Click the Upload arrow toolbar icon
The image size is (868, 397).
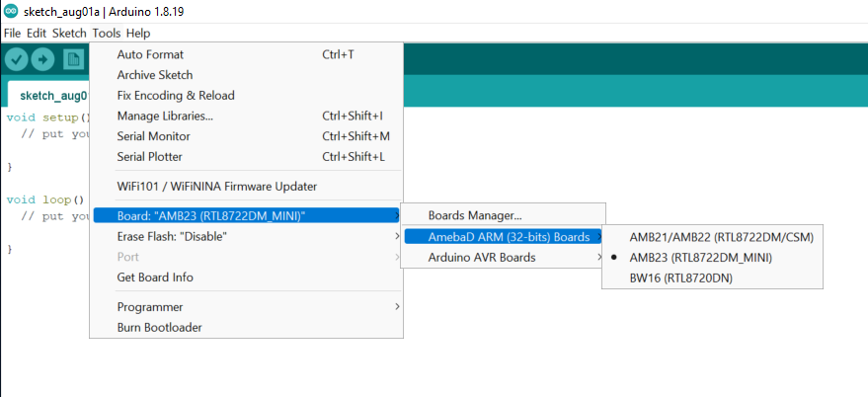pos(42,59)
